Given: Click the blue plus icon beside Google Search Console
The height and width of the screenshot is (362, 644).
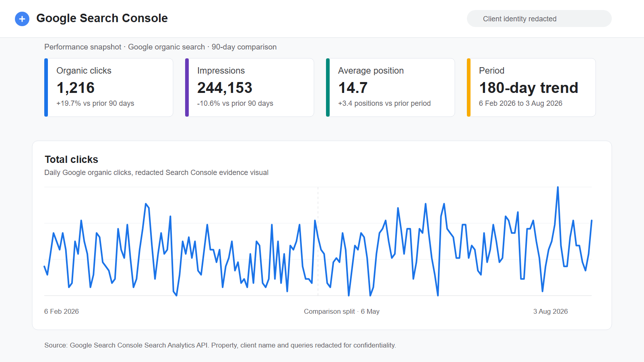Looking at the screenshot, I should [x=22, y=19].
